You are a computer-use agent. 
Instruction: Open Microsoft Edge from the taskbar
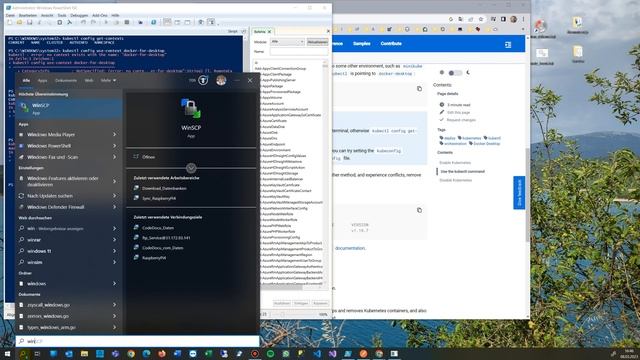tap(146, 353)
